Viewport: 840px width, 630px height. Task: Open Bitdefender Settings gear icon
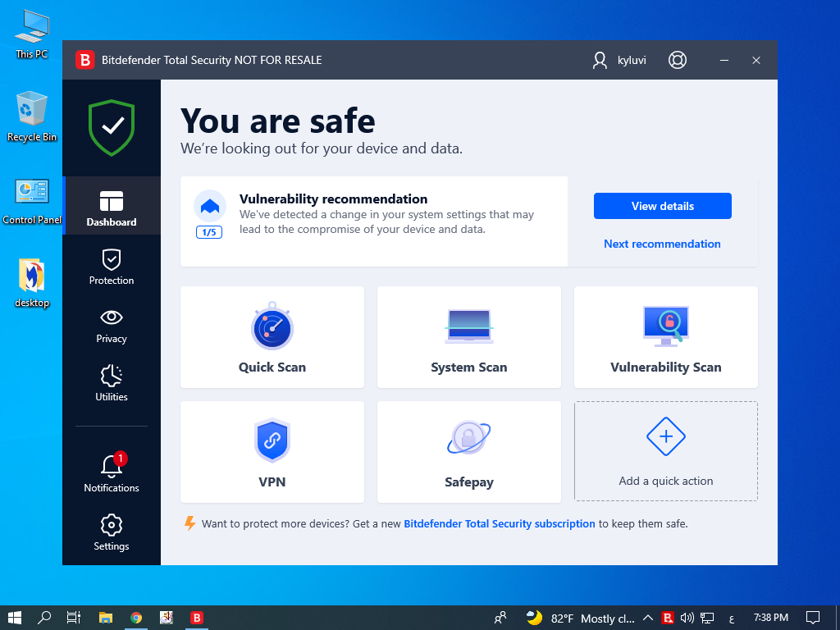pos(112,532)
